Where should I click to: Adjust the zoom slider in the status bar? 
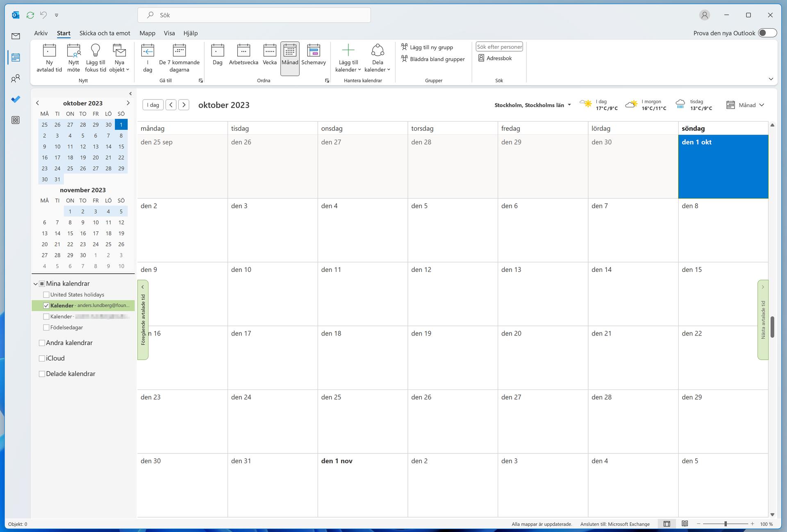point(726,524)
